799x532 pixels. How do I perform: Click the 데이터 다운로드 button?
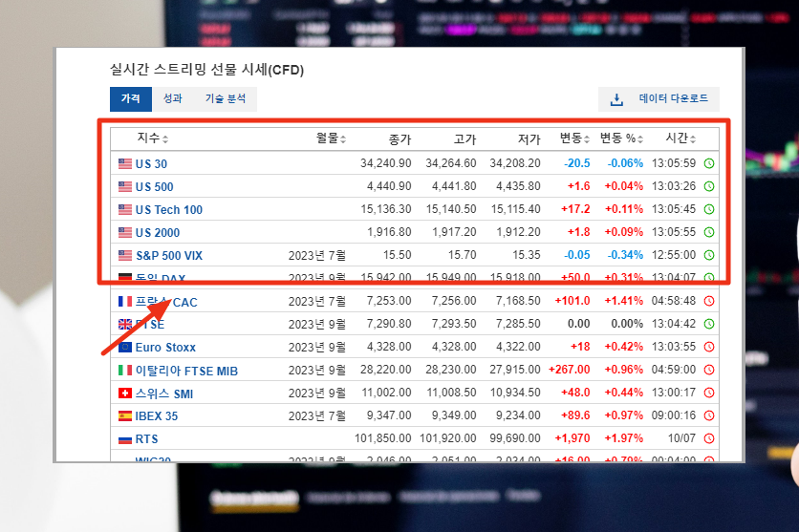[x=659, y=98]
